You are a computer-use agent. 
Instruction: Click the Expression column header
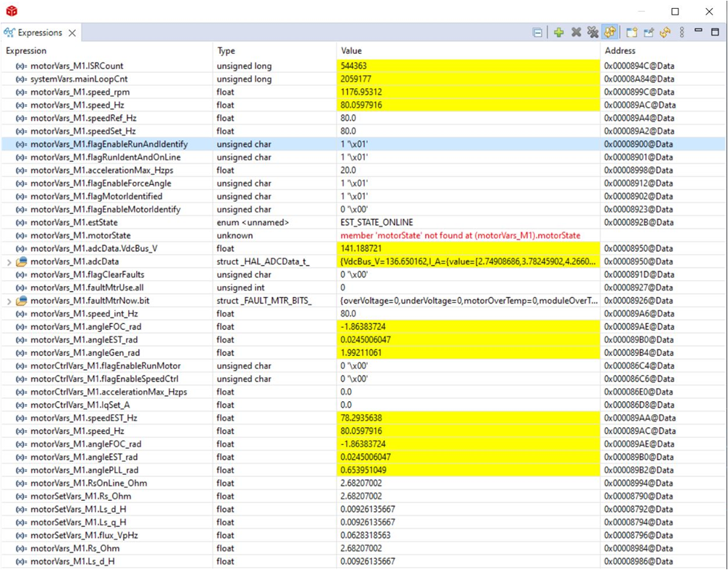pyautogui.click(x=26, y=51)
